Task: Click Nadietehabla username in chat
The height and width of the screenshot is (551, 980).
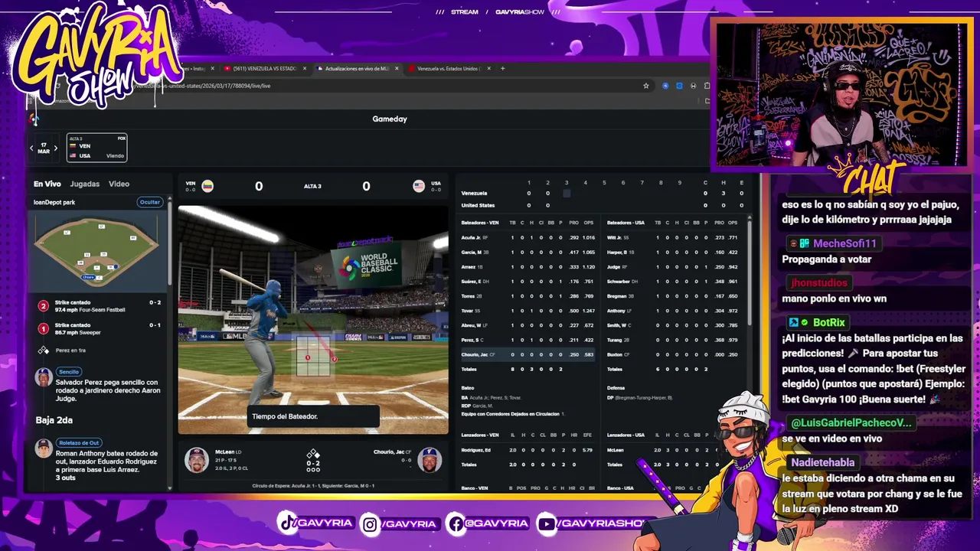Action: point(823,462)
